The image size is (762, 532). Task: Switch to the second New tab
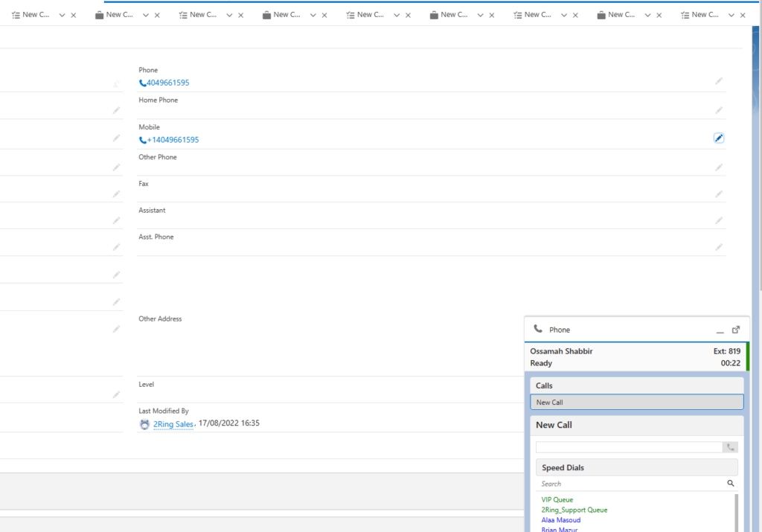point(118,14)
